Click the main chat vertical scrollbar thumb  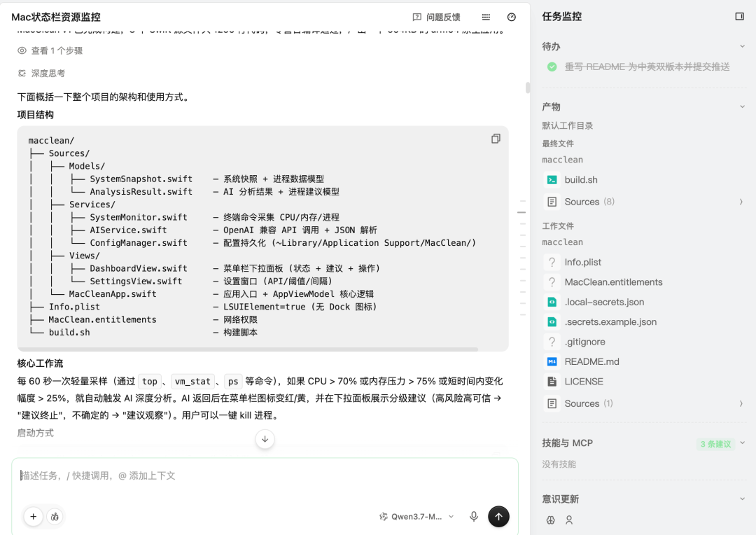(x=528, y=88)
